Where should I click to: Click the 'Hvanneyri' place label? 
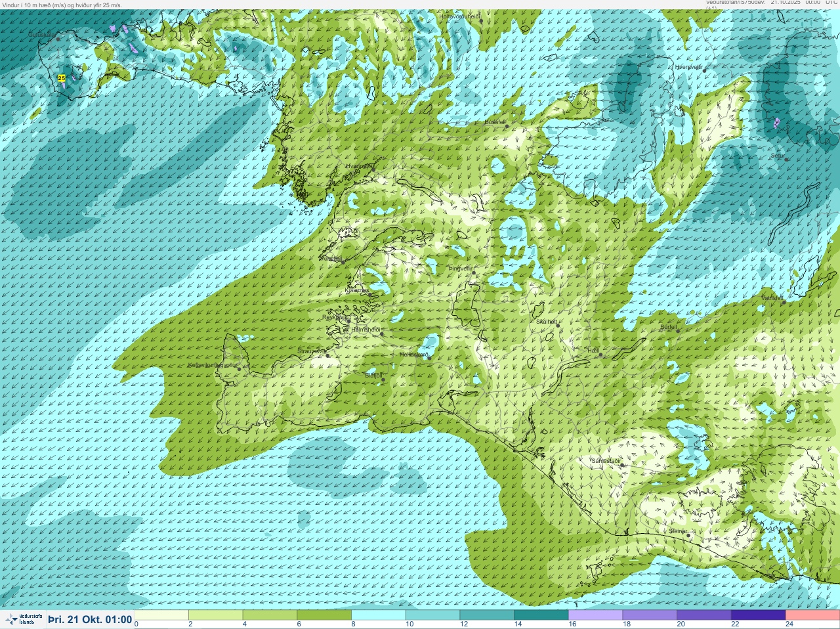pos(358,166)
